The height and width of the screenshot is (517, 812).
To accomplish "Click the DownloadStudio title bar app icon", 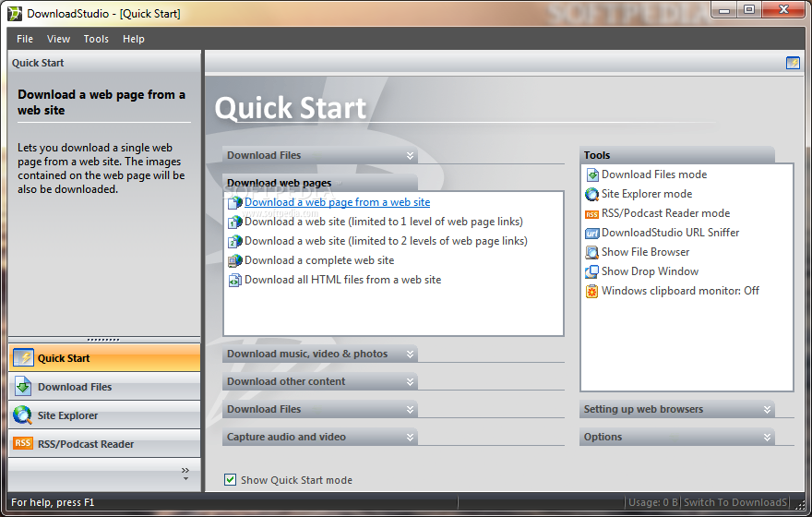I will (15, 14).
